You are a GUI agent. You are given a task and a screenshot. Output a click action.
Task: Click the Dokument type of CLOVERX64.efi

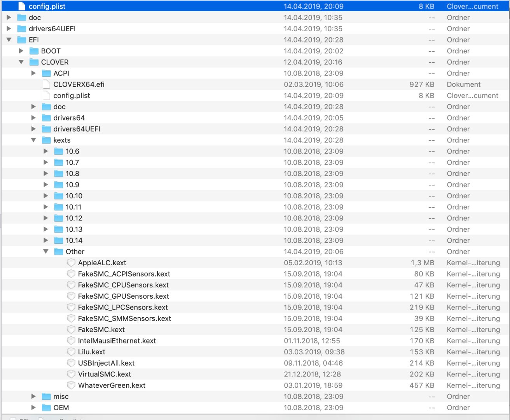pyautogui.click(x=464, y=84)
